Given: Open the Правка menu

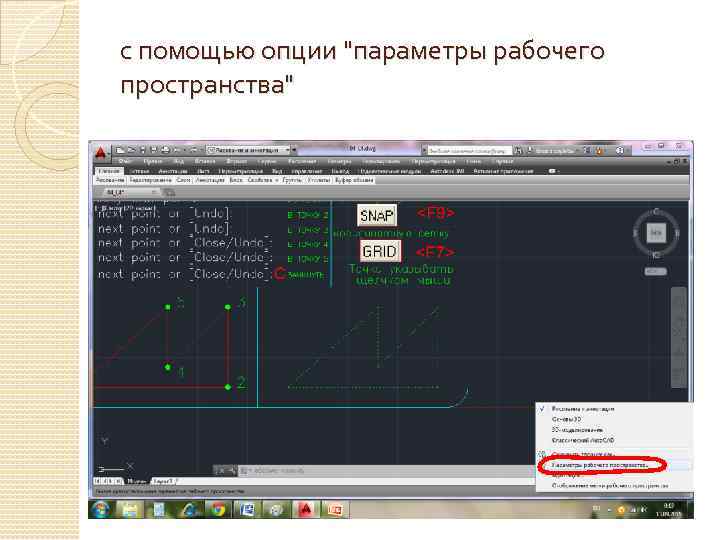Looking at the screenshot, I should (152, 162).
